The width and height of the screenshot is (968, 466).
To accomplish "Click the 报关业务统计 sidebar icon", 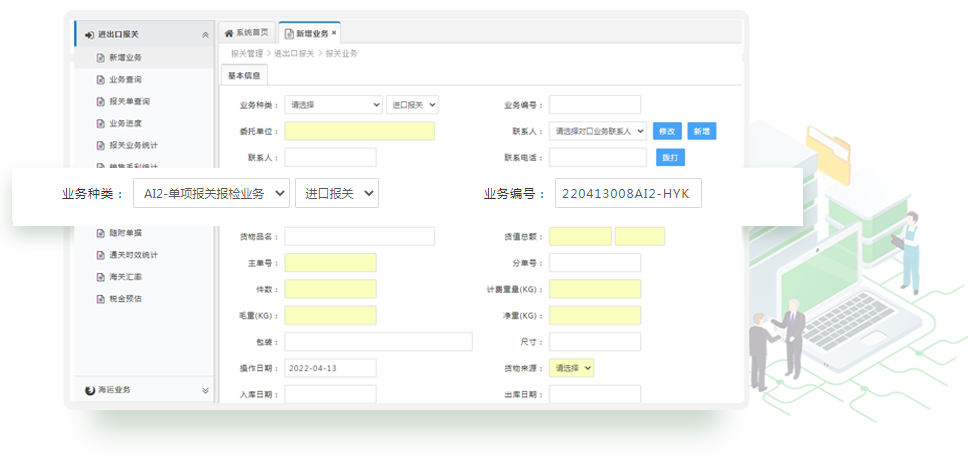I will (x=100, y=146).
